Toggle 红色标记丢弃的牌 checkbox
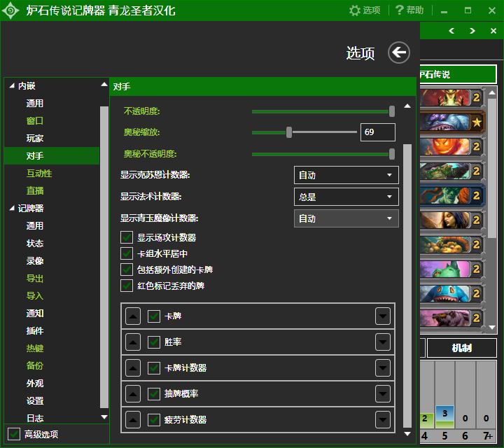The height and width of the screenshot is (448, 504). point(127,286)
